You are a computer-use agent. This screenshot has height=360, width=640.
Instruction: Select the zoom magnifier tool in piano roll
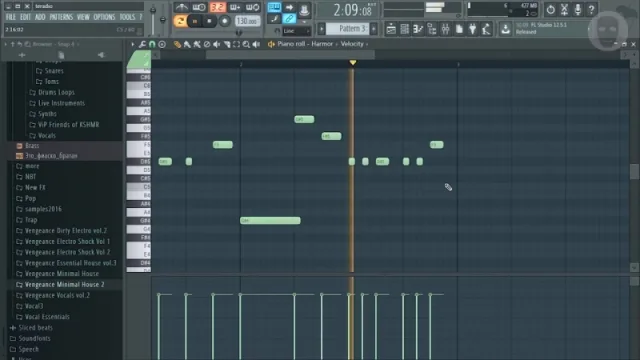[x=246, y=44]
